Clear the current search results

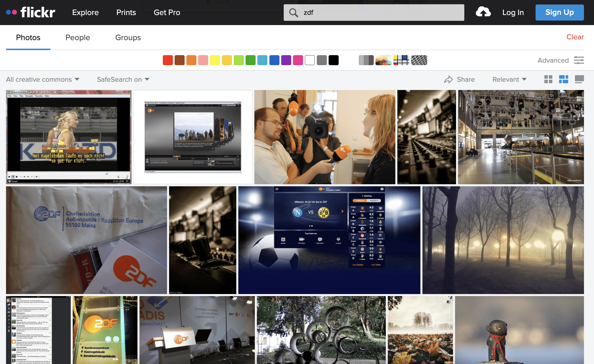tap(575, 37)
